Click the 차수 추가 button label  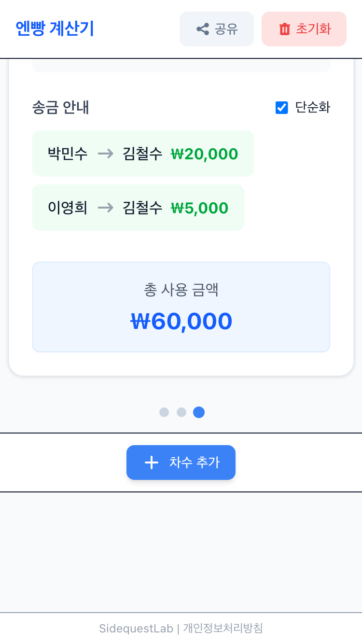(195, 462)
